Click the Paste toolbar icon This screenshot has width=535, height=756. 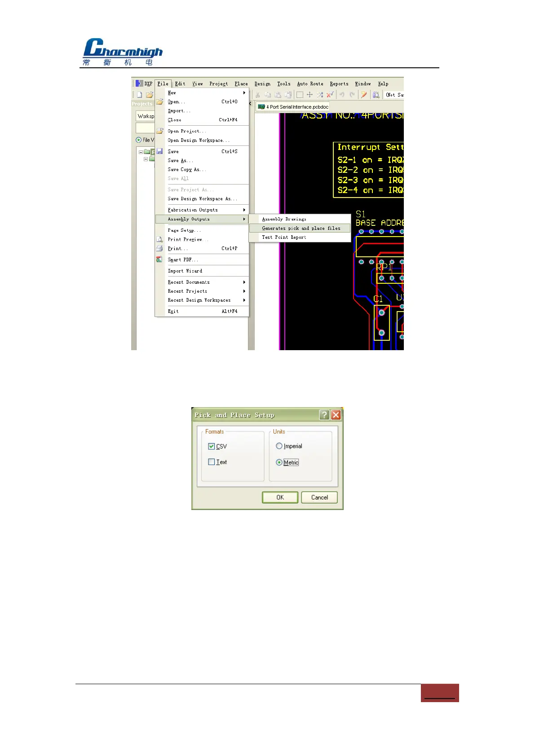pyautogui.click(x=278, y=95)
